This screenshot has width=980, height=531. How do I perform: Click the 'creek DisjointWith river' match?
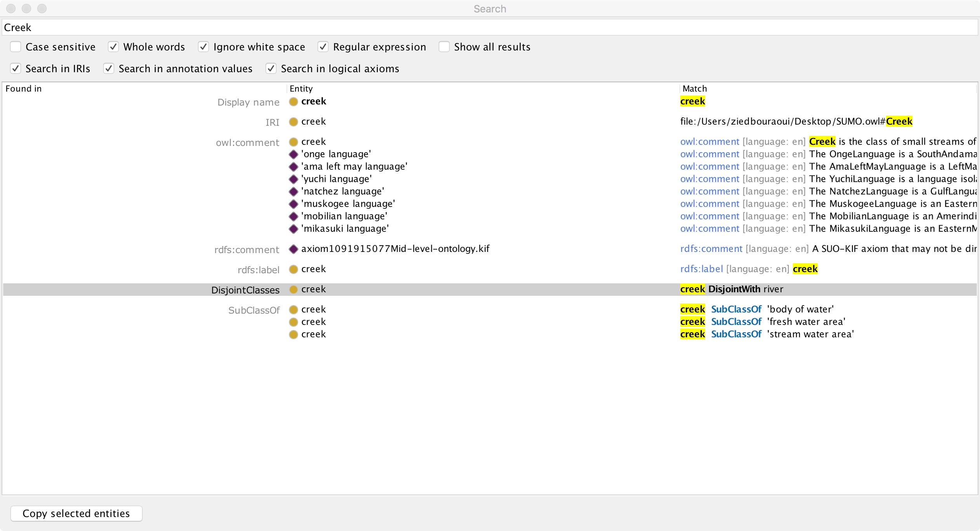click(x=732, y=289)
